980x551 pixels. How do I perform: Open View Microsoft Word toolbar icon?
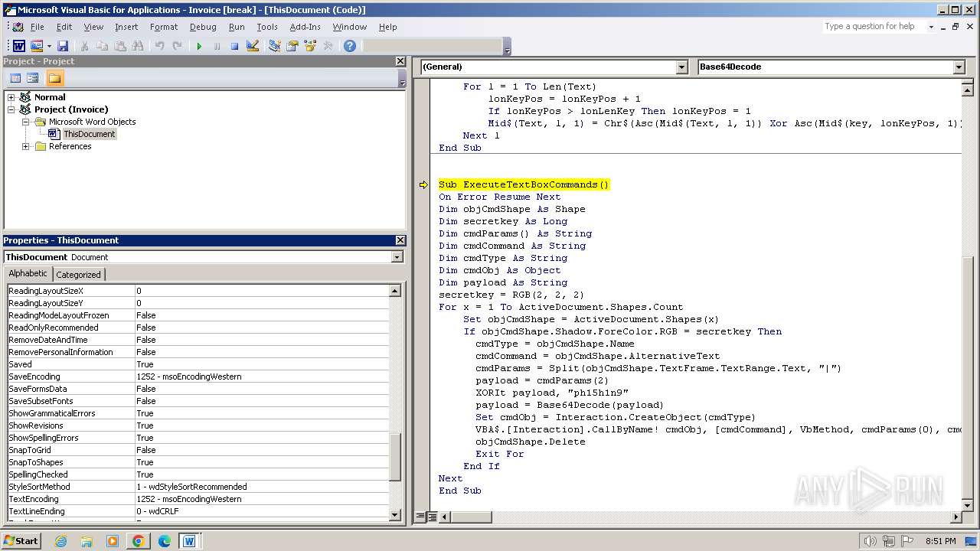18,46
